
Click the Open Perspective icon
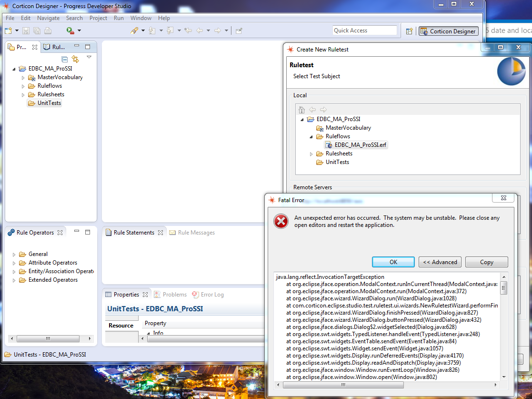[x=410, y=31]
